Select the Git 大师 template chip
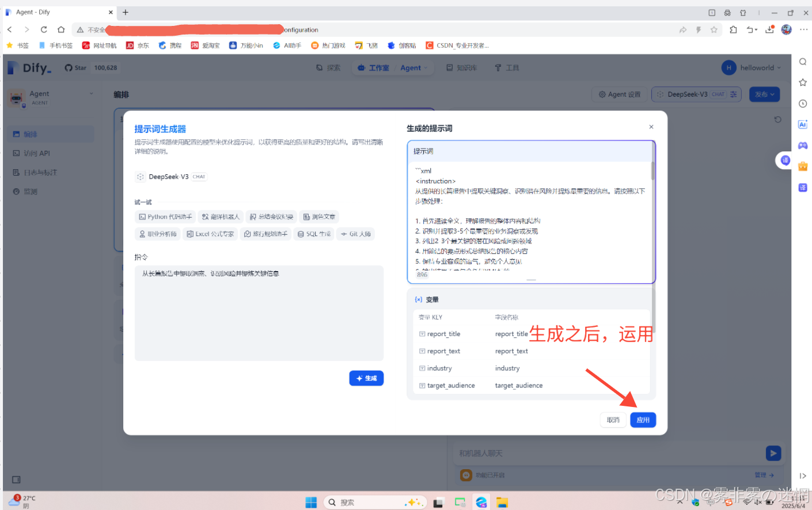 (x=355, y=234)
